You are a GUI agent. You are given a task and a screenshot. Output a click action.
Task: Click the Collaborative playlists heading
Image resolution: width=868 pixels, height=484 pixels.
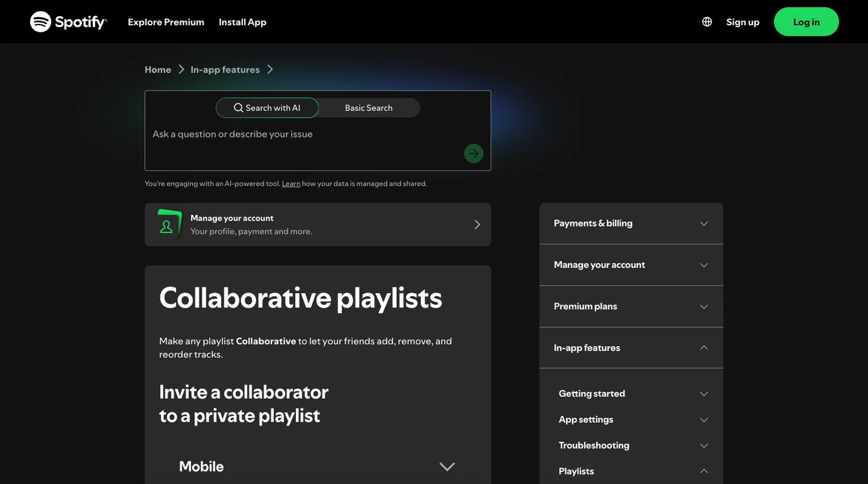[x=301, y=298]
